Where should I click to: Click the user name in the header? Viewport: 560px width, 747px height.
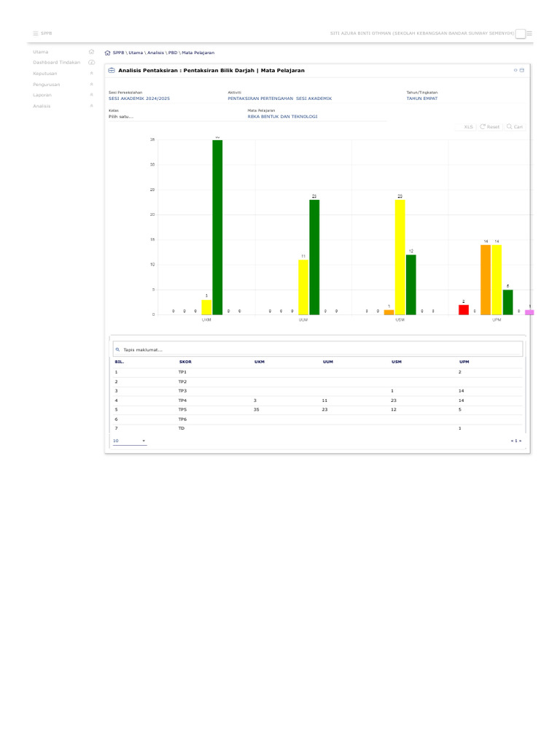(422, 34)
